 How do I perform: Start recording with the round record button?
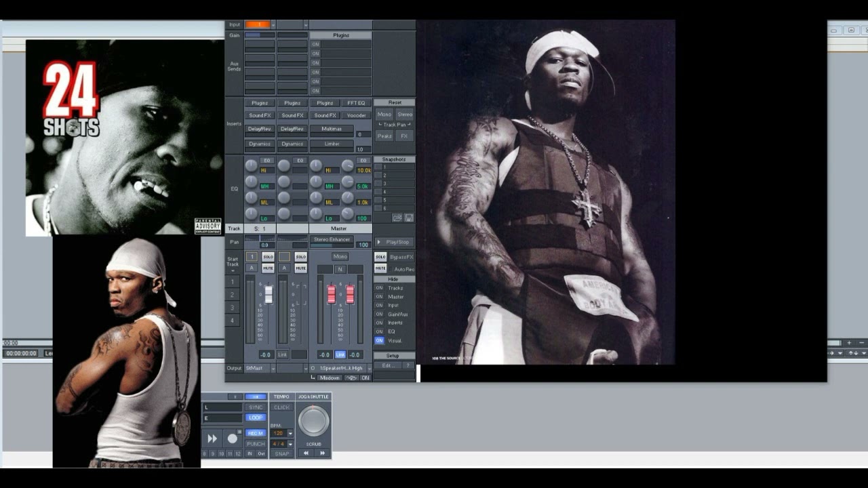(x=233, y=439)
